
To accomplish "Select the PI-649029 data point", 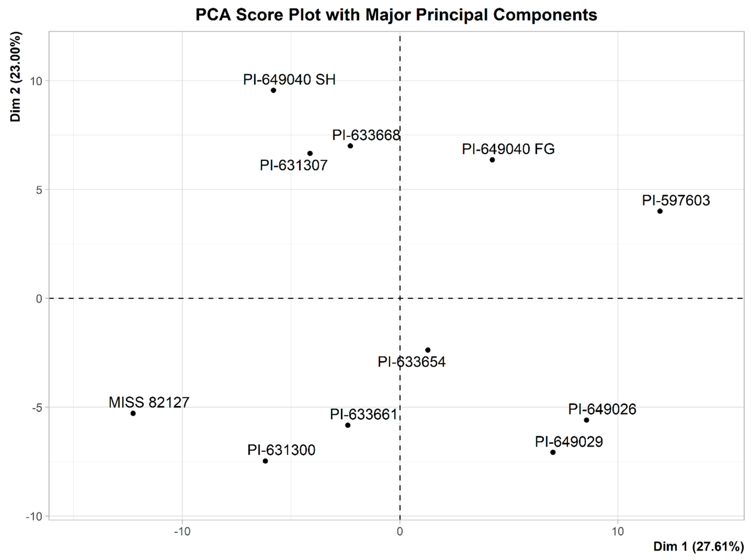I will pyautogui.click(x=553, y=452).
